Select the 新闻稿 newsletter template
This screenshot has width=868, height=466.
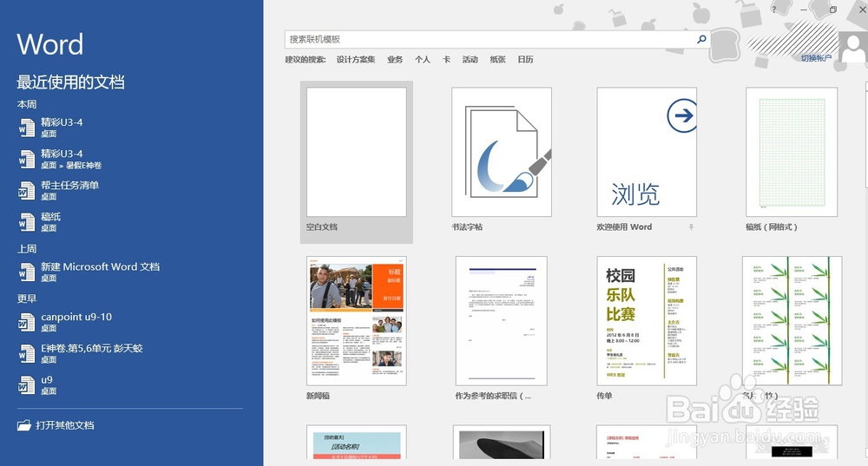tap(357, 321)
